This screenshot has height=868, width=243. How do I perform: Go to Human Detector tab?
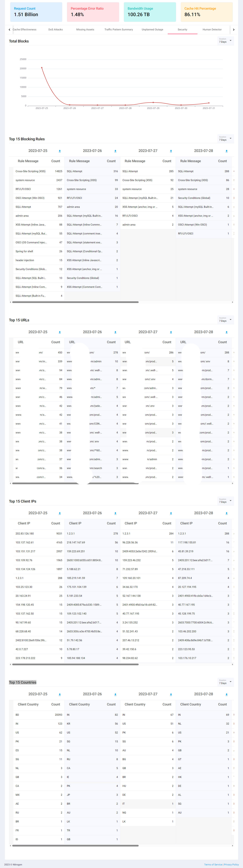tap(212, 30)
